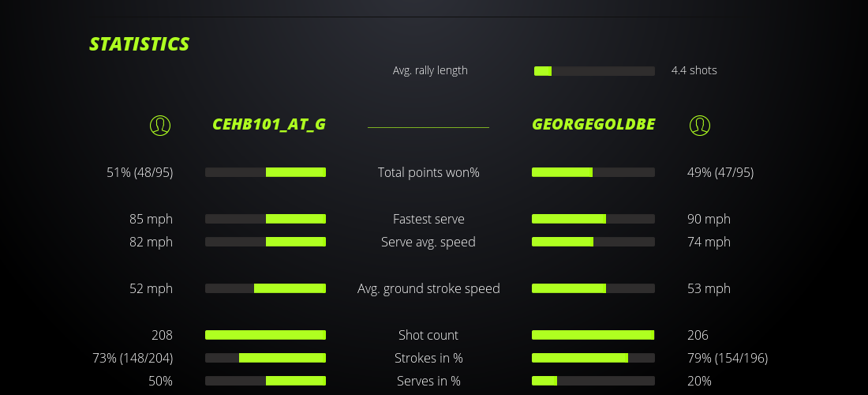Click GEORGEGOLDBE's Fastest serve bar
The height and width of the screenshot is (395, 868).
593,219
